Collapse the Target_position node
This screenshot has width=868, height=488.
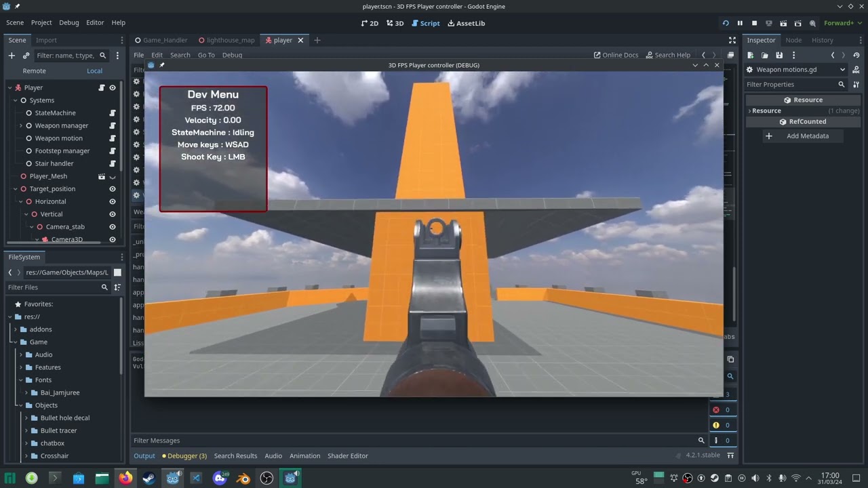(x=16, y=189)
